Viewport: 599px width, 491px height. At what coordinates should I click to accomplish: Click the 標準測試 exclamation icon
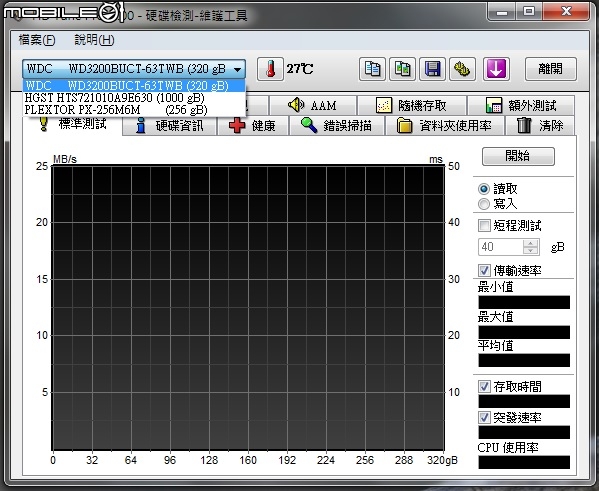coord(44,124)
